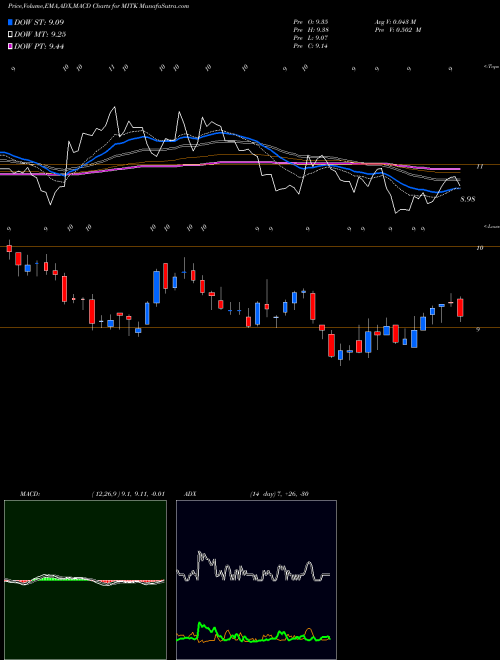Click the 9 price axis label on candlestick chart
Screen dimensions: 500x660
click(478, 330)
